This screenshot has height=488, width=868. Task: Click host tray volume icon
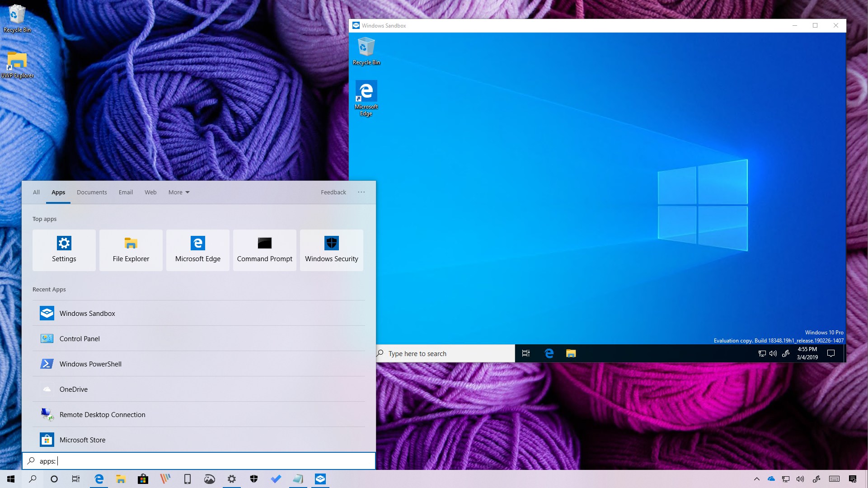click(x=800, y=479)
